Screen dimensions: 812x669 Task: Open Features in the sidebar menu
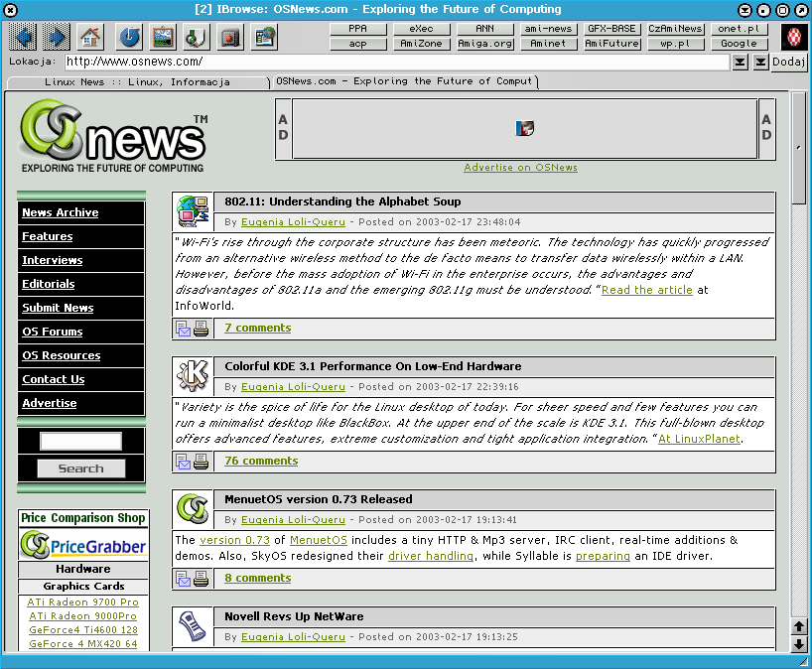click(x=47, y=236)
